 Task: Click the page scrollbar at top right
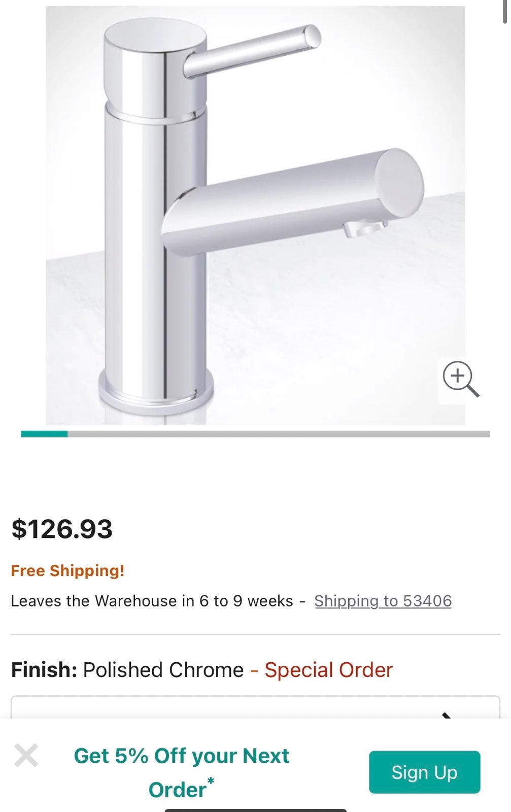tap(505, 11)
